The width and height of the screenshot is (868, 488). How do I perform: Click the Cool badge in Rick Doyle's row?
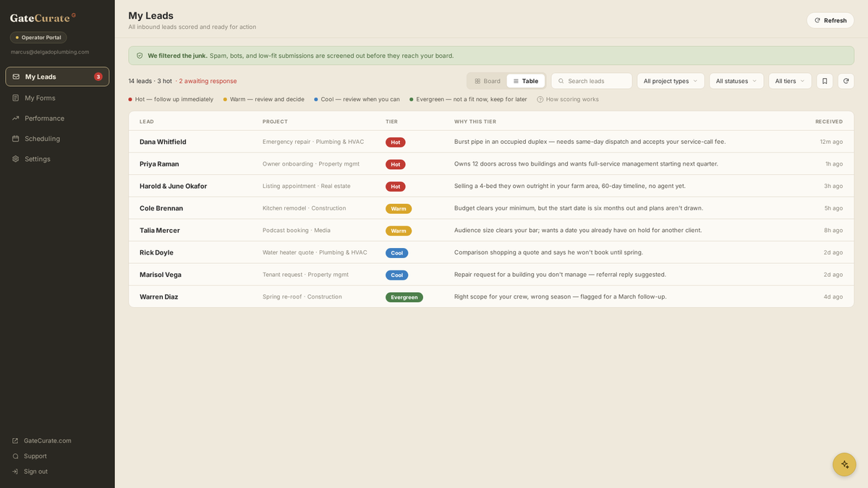(x=397, y=253)
